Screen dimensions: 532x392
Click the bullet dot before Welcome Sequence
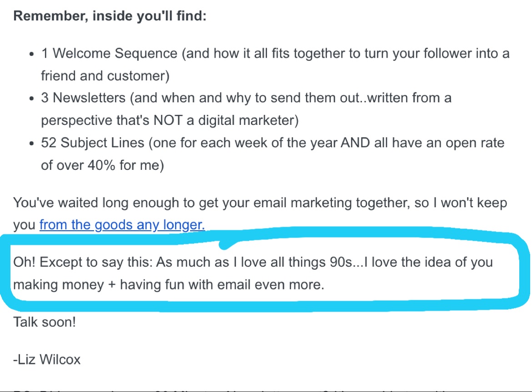coord(31,54)
